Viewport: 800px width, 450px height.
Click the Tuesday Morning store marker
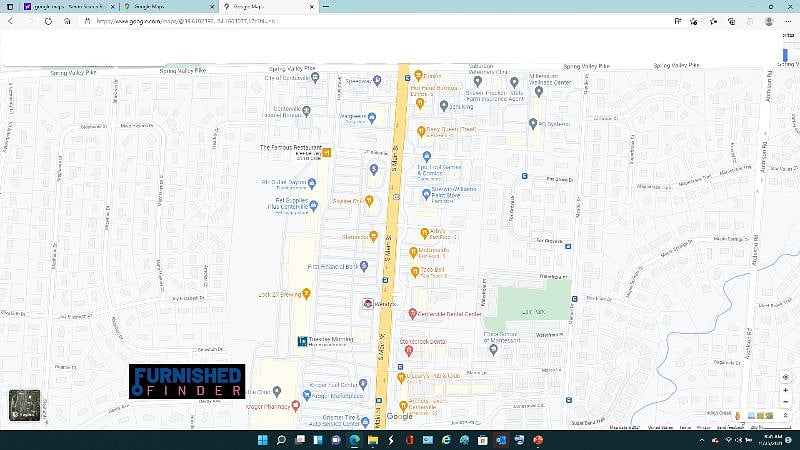tap(302, 341)
